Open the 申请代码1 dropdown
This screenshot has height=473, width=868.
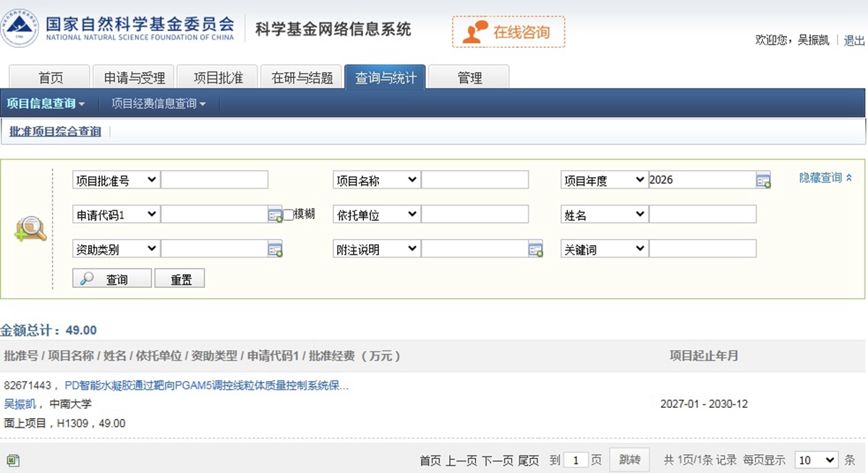coord(116,214)
